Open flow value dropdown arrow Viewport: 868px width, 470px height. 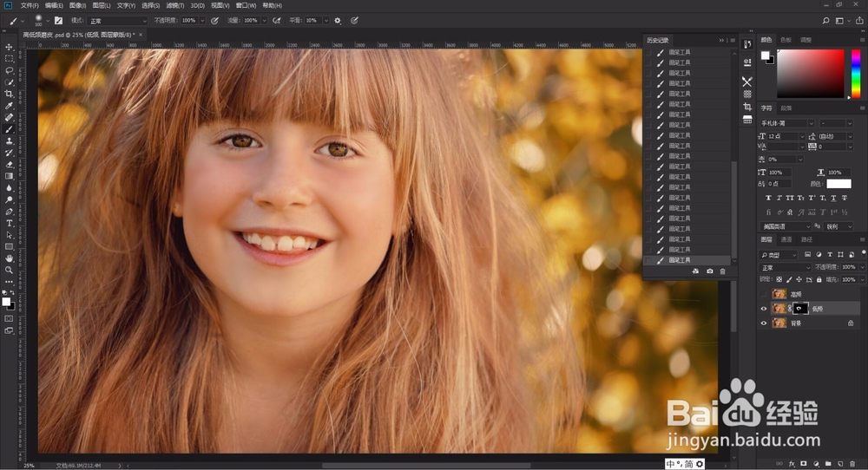(264, 21)
